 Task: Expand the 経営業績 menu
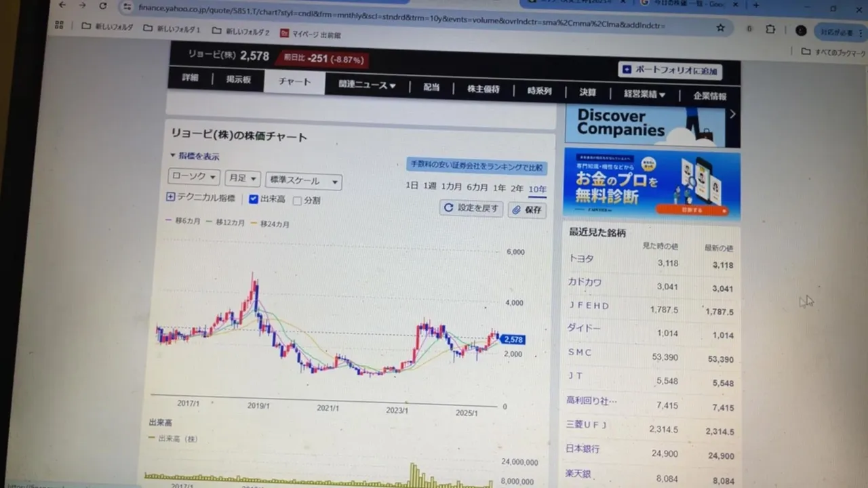click(645, 94)
